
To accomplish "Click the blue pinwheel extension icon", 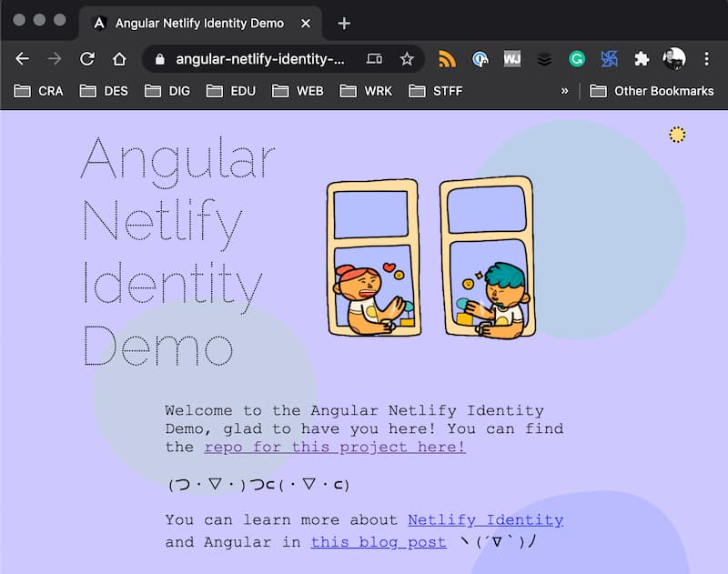I will click(609, 59).
